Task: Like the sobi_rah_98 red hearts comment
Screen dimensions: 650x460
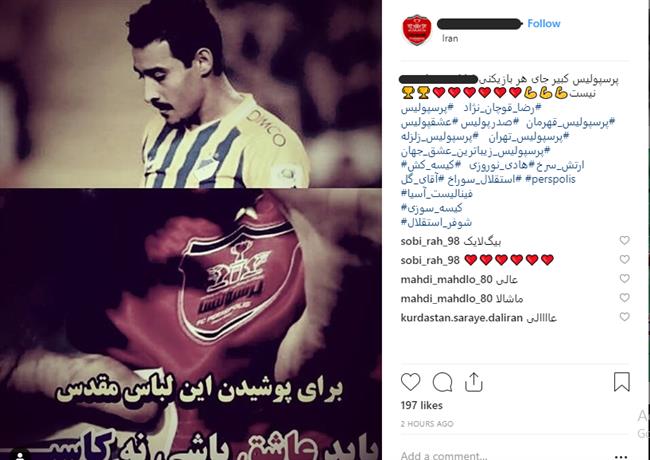Action: [x=624, y=259]
